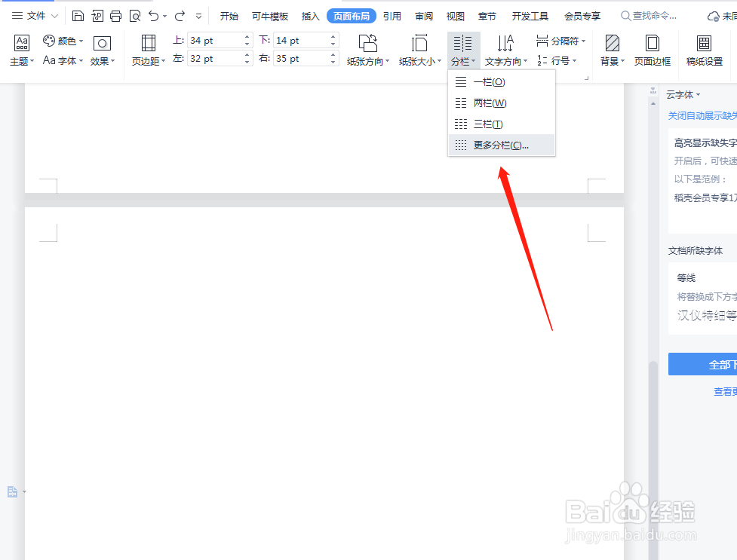Switch to 插入 (Insert) tab
This screenshot has width=737, height=560.
pos(310,17)
